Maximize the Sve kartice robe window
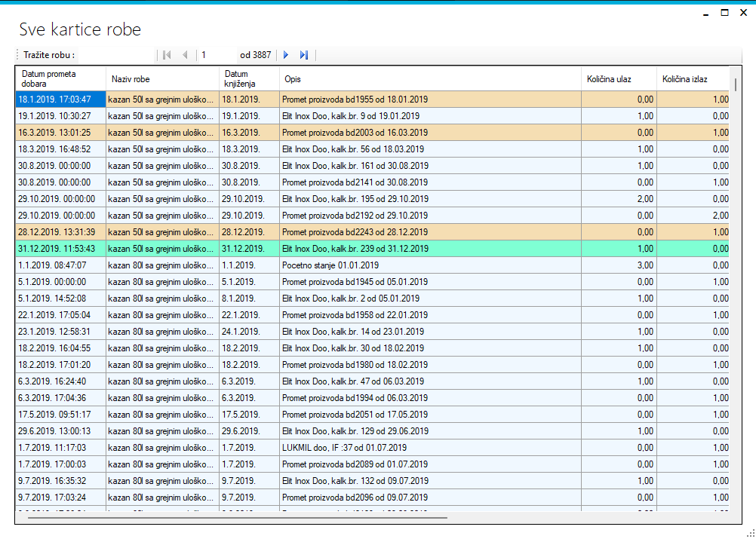The image size is (756, 539). pos(724,13)
